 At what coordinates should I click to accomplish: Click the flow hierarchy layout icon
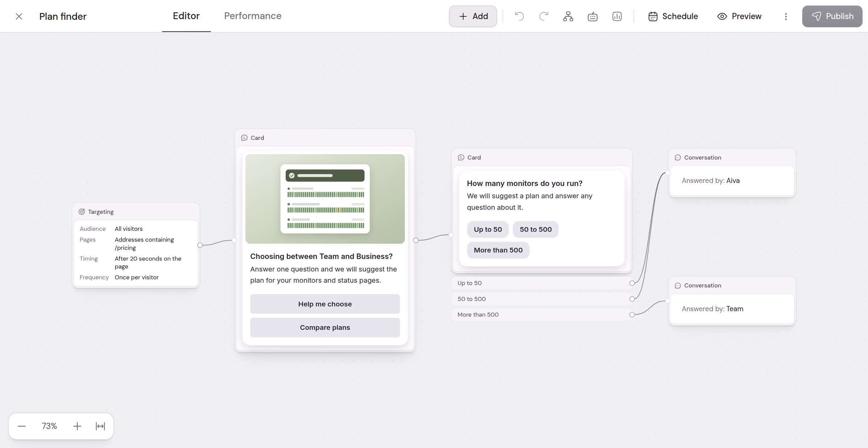click(x=568, y=16)
